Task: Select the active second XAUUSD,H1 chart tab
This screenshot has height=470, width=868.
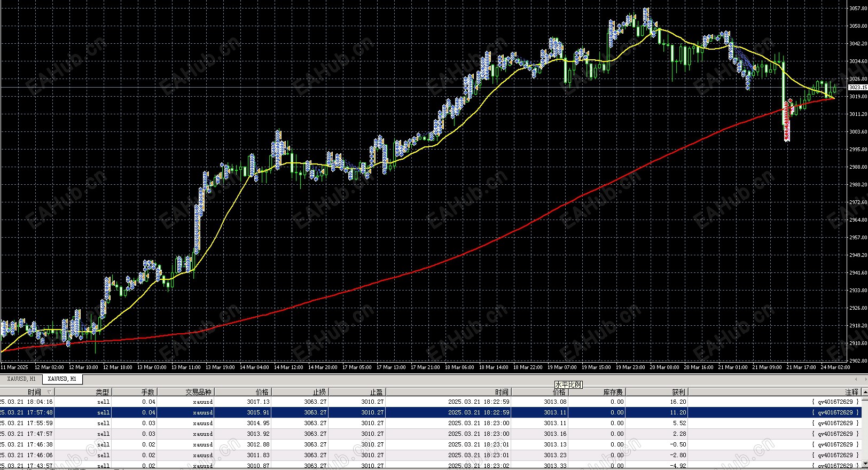Action: [x=62, y=379]
